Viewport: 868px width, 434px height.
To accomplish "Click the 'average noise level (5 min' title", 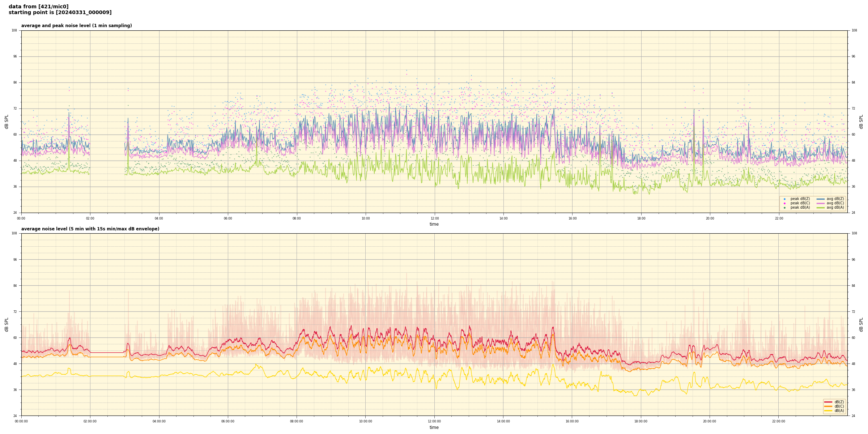I will click(90, 229).
